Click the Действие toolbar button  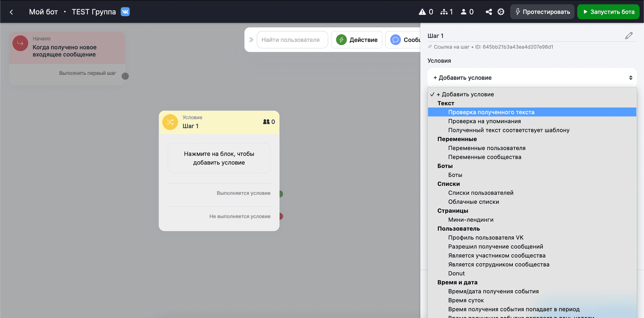pyautogui.click(x=357, y=40)
